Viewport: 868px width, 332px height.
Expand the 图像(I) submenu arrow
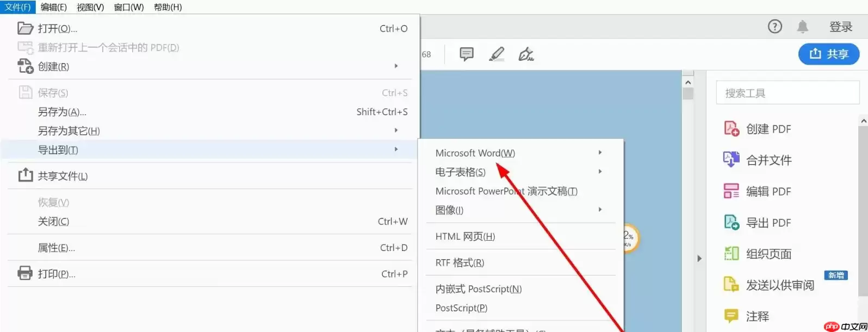click(600, 210)
